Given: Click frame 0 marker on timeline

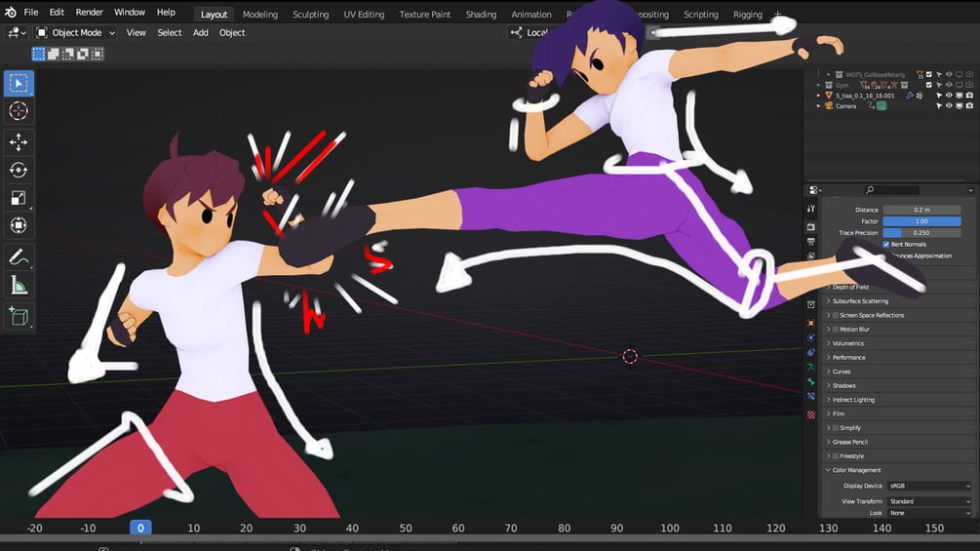Looking at the screenshot, I should click(140, 528).
